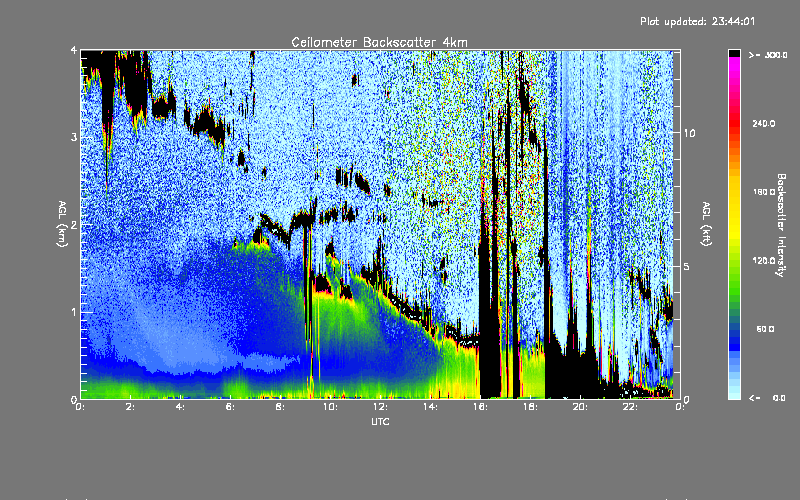The image size is (800, 500).
Task: Click the 'Ceilometer Backscatter 4km' plot title
Action: [379, 42]
